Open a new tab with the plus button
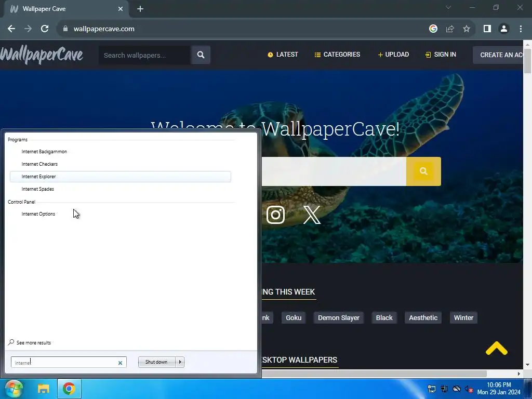 click(x=140, y=9)
